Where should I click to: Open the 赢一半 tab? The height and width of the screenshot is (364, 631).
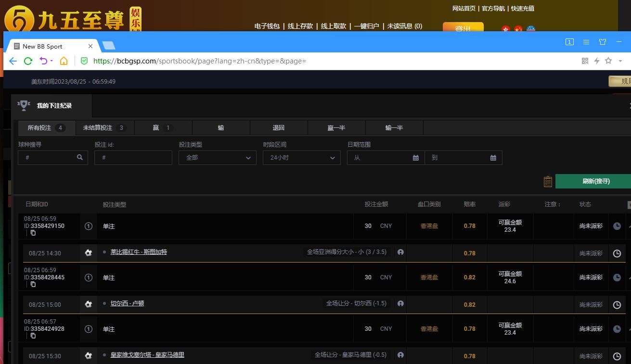336,128
